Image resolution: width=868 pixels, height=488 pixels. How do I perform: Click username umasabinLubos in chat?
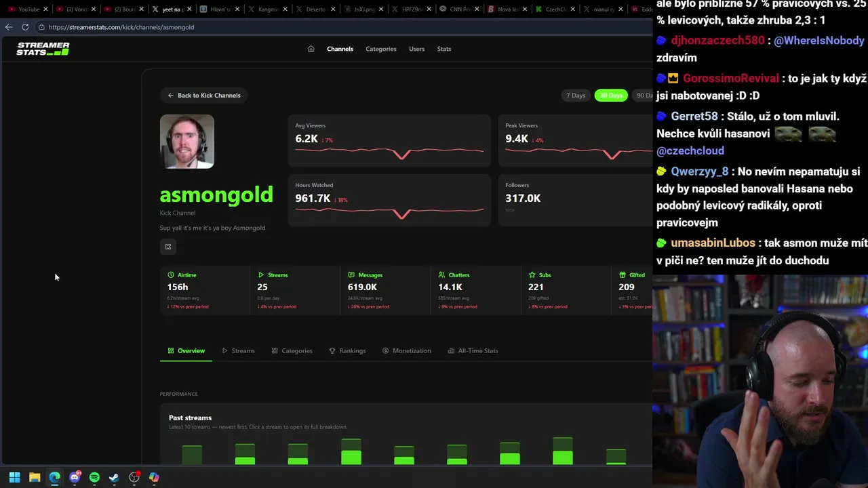(713, 243)
